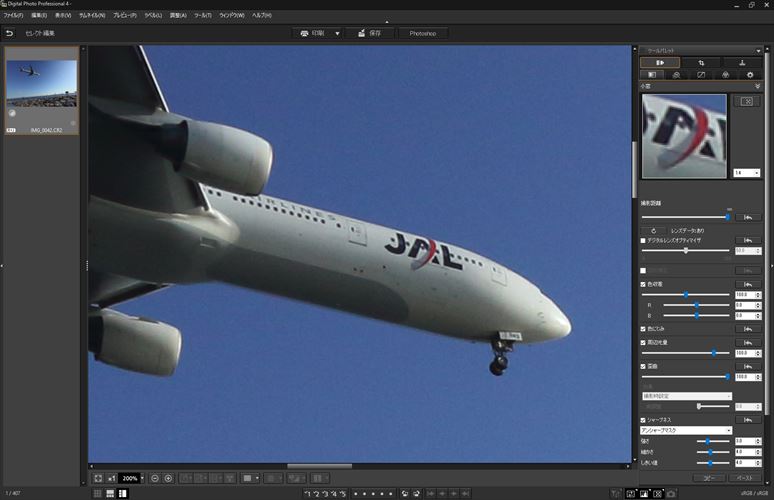774x500 pixels.
Task: Toggle the distortion correction checkbox
Action: click(643, 366)
